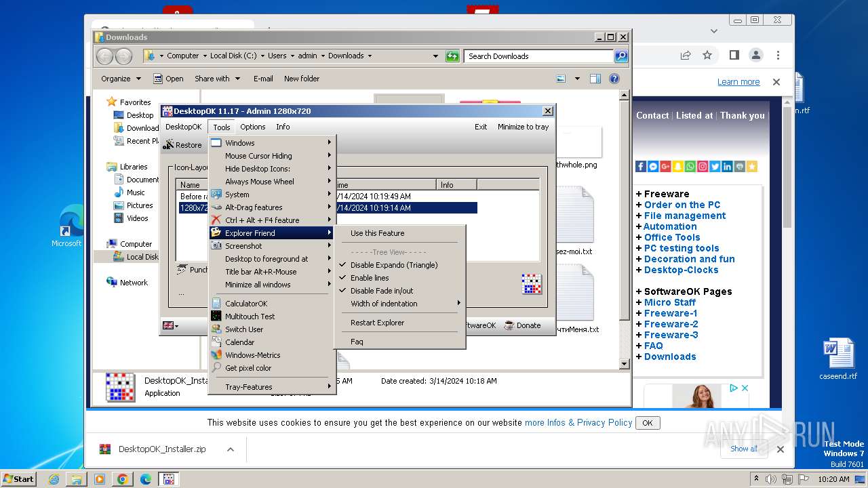Click Restart Explorer menu entry

400,323
